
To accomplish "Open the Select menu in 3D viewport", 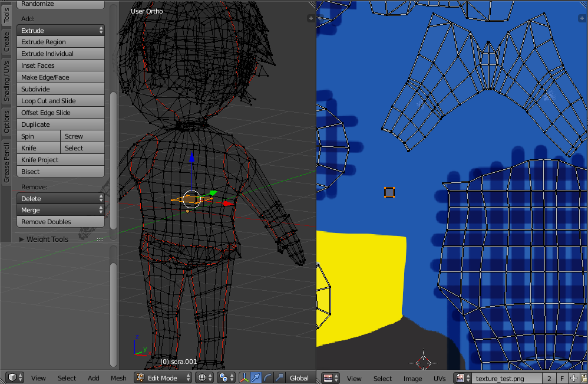I will pos(67,378).
